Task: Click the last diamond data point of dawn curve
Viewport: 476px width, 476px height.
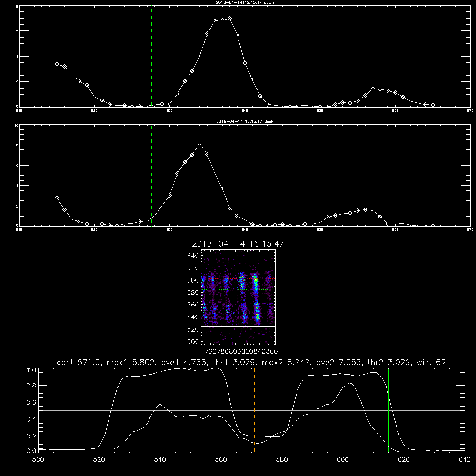Action: click(433, 105)
